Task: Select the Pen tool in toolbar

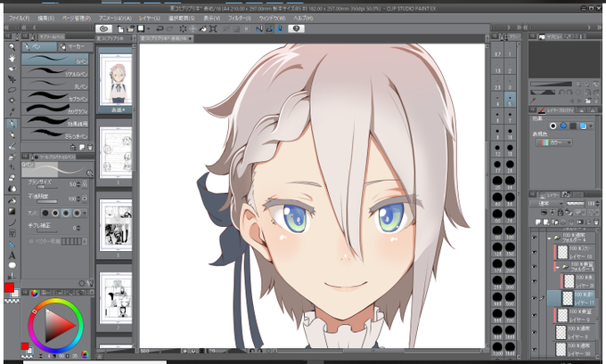Action: point(12,124)
